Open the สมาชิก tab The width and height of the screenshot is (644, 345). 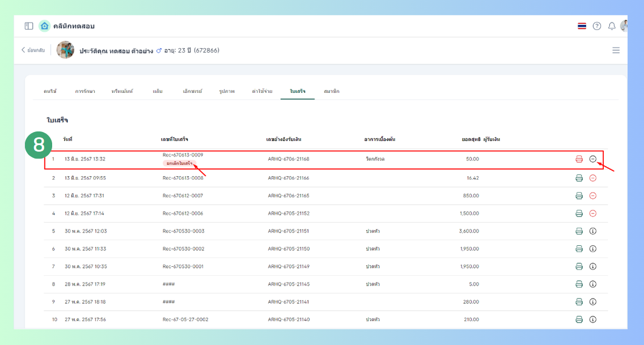(x=332, y=91)
